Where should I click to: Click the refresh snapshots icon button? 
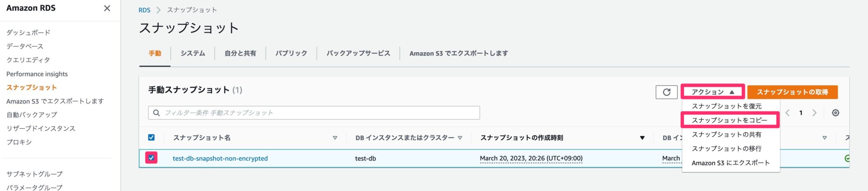coord(666,92)
